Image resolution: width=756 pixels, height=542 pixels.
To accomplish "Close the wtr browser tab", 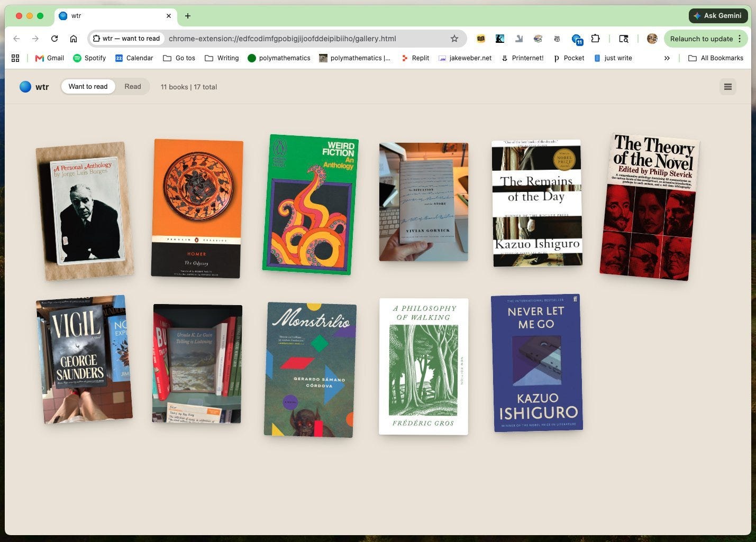I will pos(169,16).
